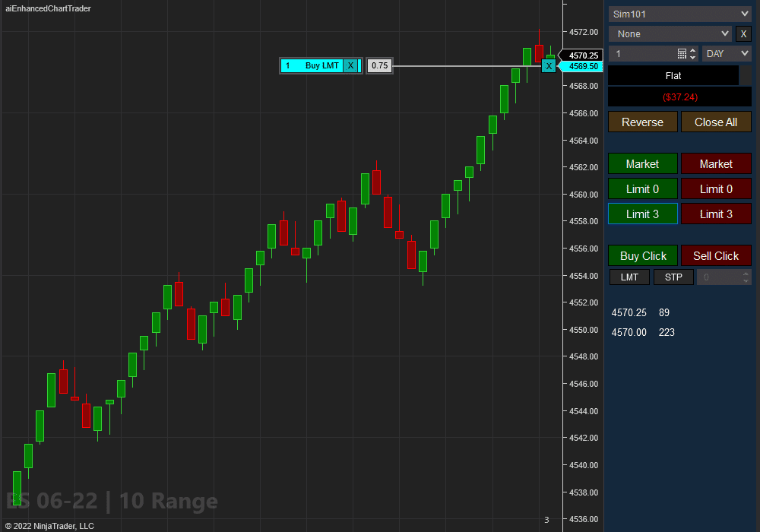The width and height of the screenshot is (760, 532).
Task: Open the DAY time-in-force dropdown
Action: 727,53
